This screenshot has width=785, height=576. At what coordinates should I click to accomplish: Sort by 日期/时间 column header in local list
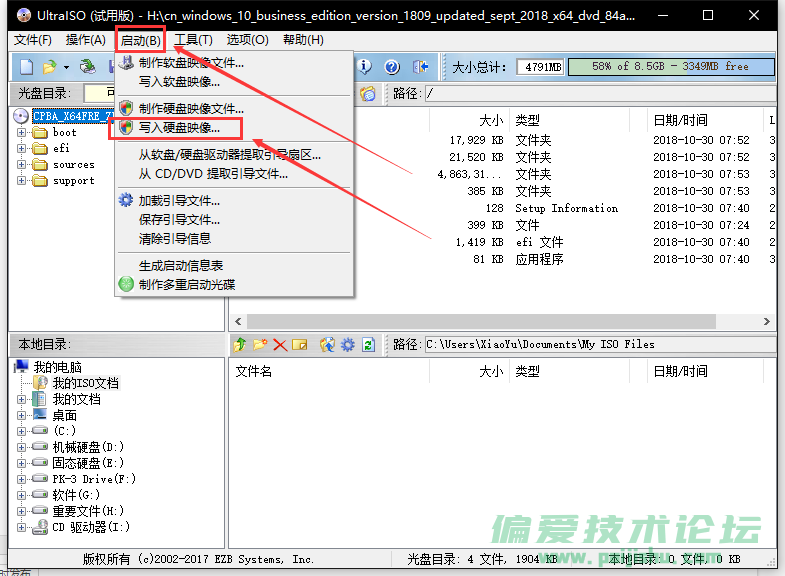(x=680, y=371)
